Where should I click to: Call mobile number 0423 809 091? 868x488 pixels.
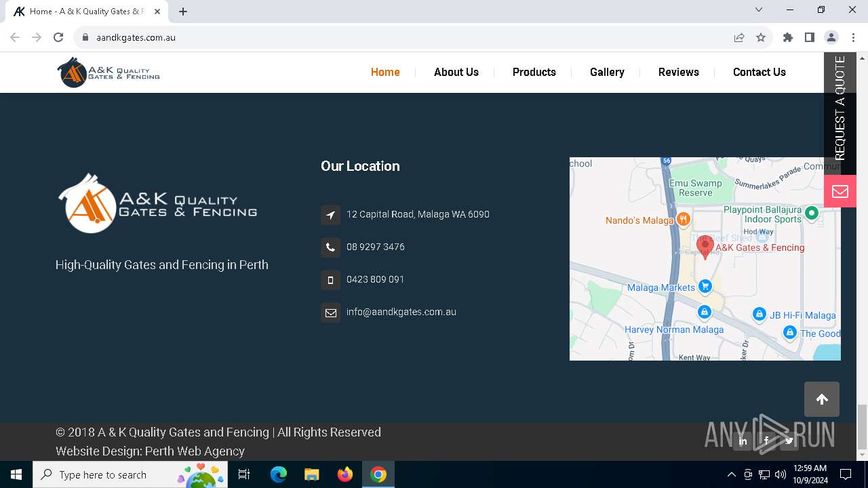[376, 279]
